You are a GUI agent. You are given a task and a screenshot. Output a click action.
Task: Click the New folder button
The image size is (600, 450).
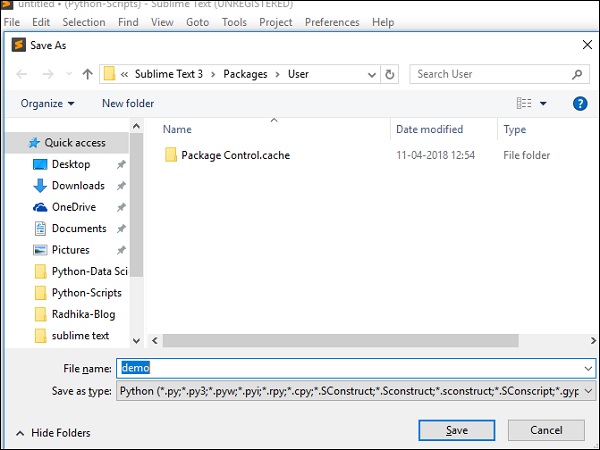pos(128,103)
